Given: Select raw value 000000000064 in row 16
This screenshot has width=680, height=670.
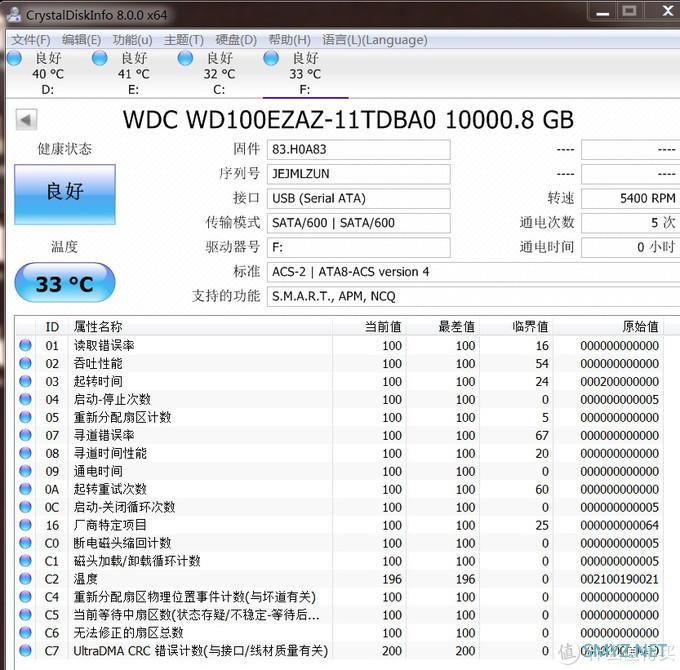Looking at the screenshot, I should click(619, 525).
